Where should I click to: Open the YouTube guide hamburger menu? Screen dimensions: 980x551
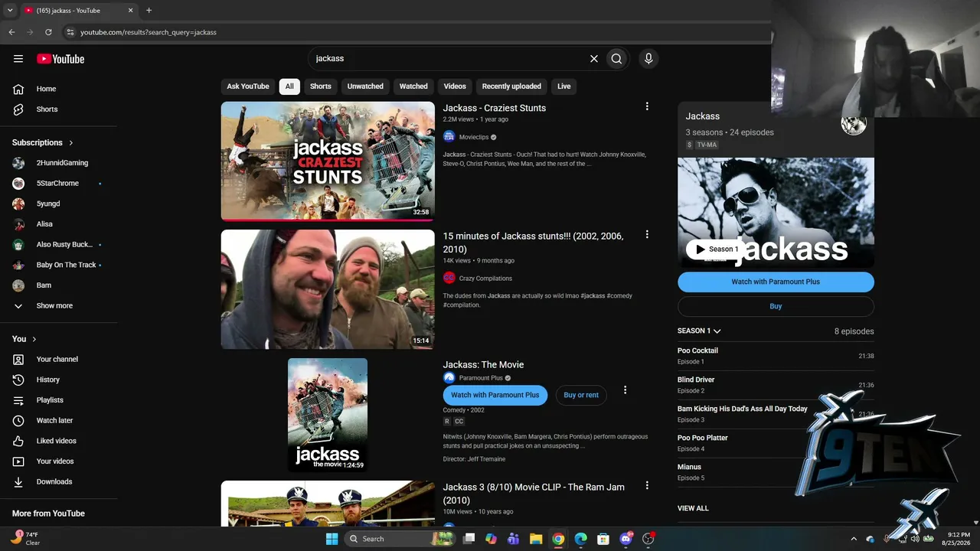[18, 59]
